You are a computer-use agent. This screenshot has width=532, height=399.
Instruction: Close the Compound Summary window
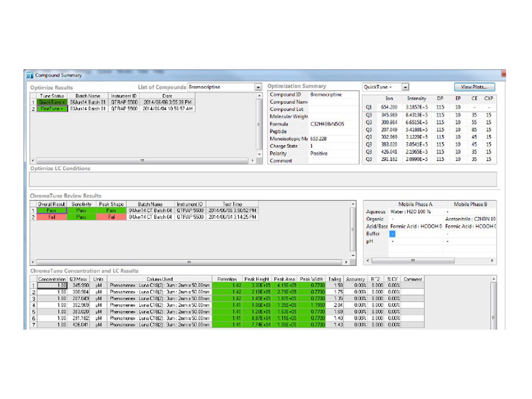(x=503, y=74)
